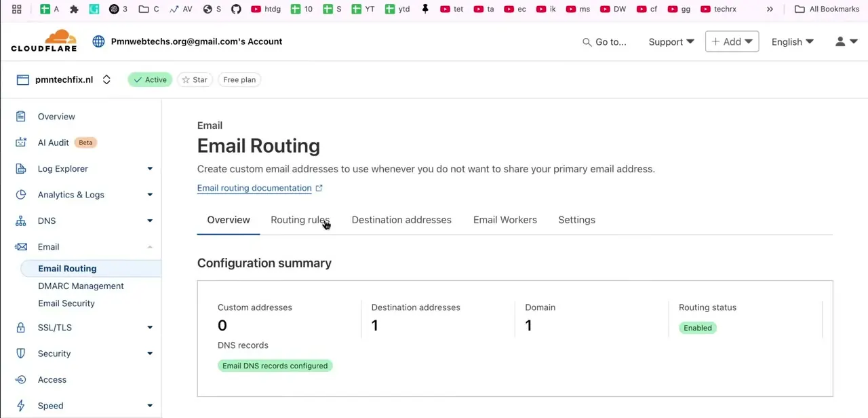Click the Cloudflare logo

[x=44, y=41]
